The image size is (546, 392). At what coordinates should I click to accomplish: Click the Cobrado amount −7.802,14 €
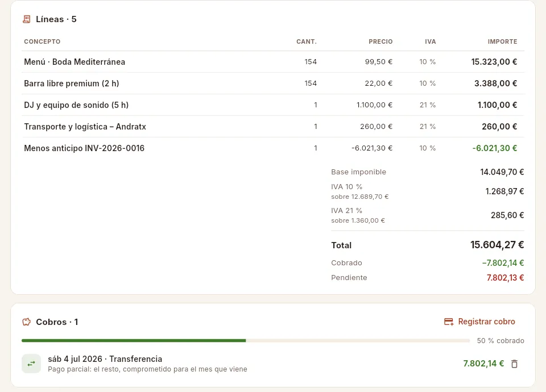(x=503, y=263)
